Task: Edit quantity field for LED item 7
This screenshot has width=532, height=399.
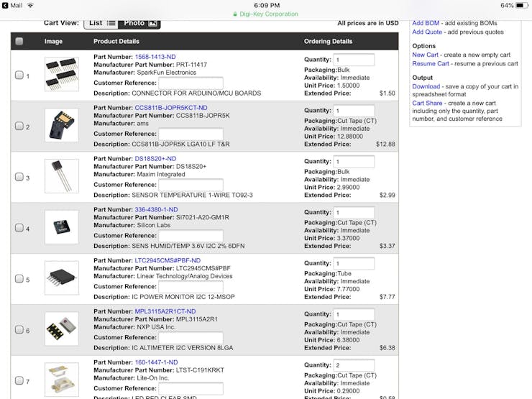Action: [354, 365]
